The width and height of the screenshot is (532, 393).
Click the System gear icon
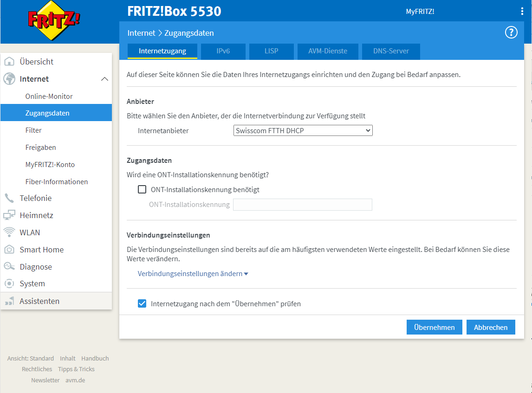coord(9,283)
